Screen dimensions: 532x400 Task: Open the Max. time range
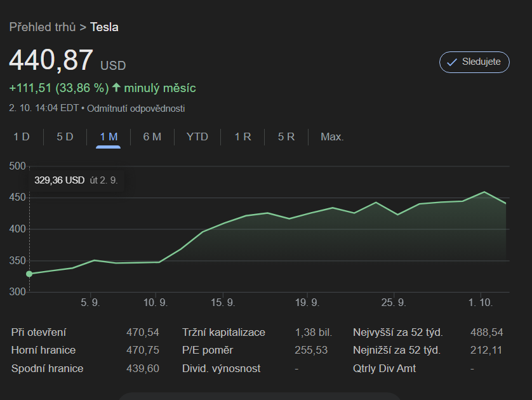click(x=332, y=137)
